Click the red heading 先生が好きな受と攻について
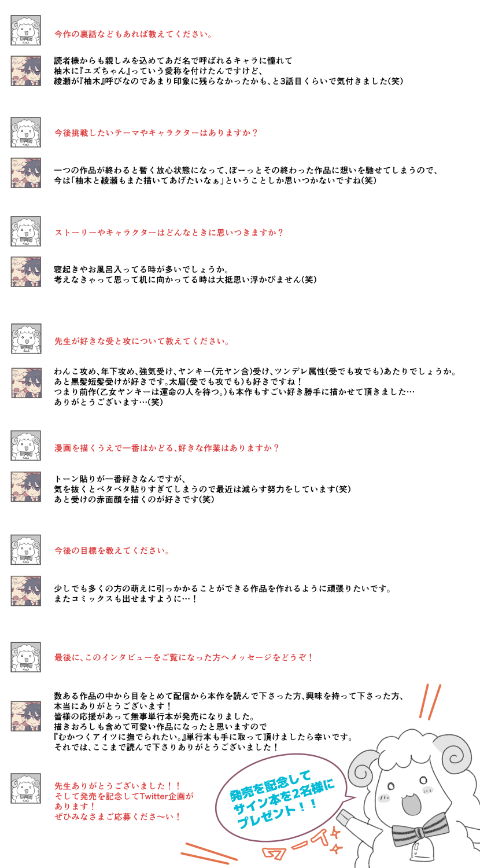480x868 pixels. [x=142, y=341]
